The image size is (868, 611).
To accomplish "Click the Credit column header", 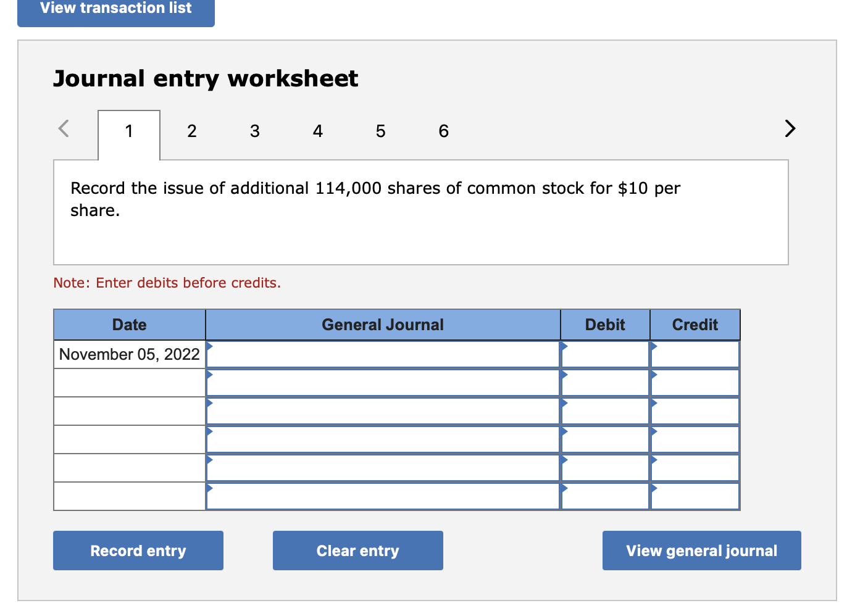I will point(695,325).
